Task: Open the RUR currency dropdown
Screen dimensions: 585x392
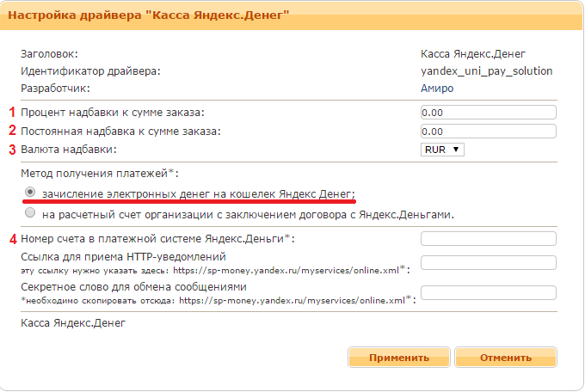Action: [443, 150]
